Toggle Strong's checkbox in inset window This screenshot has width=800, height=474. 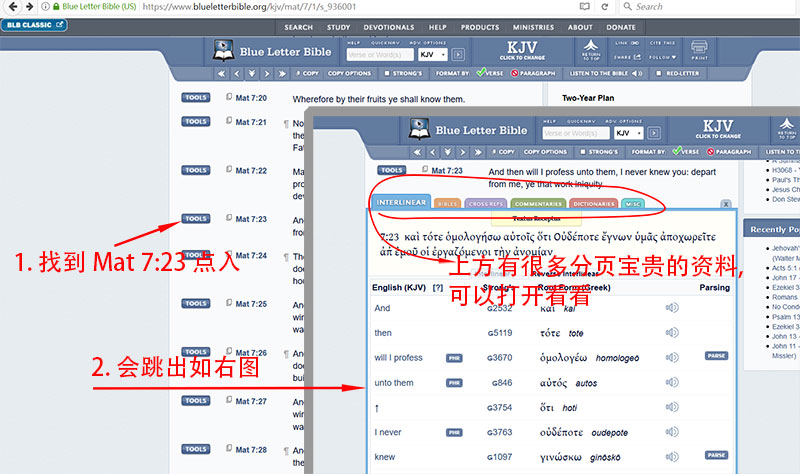[583, 152]
